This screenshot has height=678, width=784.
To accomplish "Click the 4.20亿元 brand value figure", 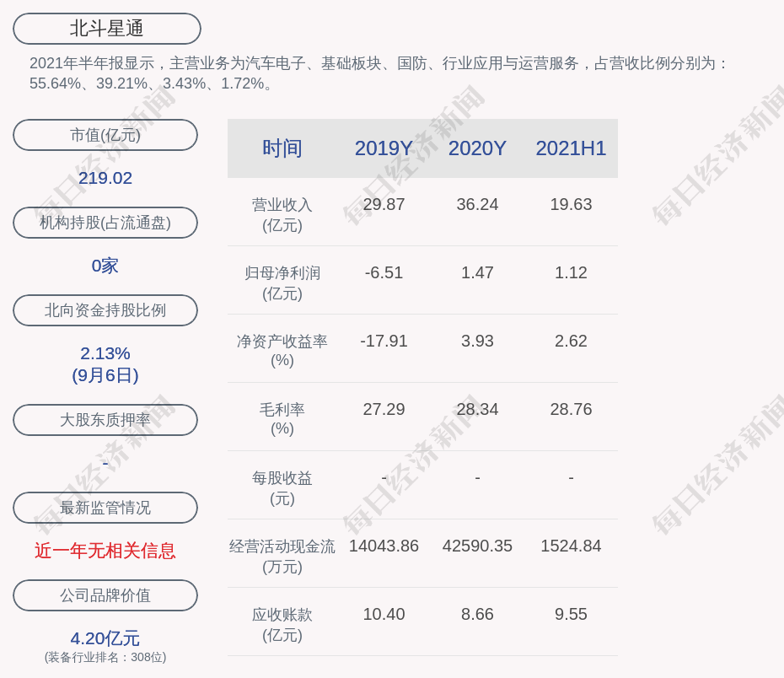I will 105,638.
